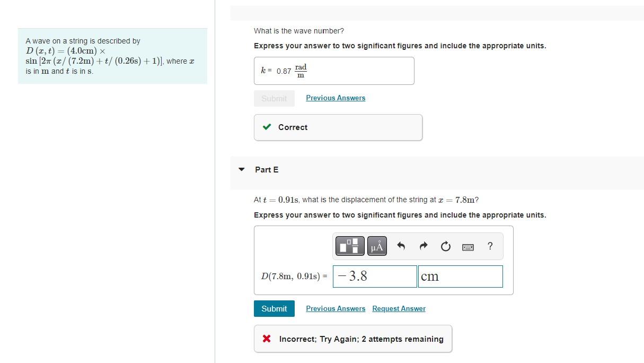Open the μÅ units symbol menu
Image resolution: width=644 pixels, height=363 pixels.
376,246
